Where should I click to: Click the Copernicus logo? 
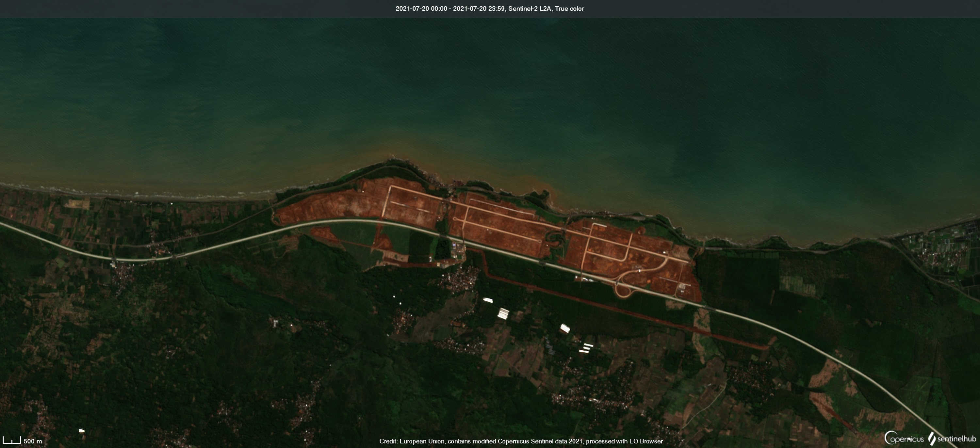[x=904, y=438]
